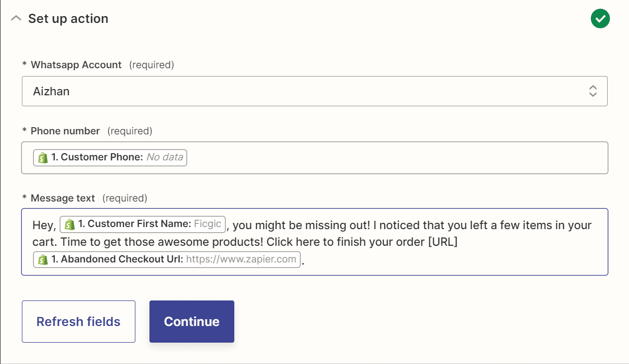
Task: Click Shopify icon in Abandoned Checkout Url pill
Action: pyautogui.click(x=43, y=259)
